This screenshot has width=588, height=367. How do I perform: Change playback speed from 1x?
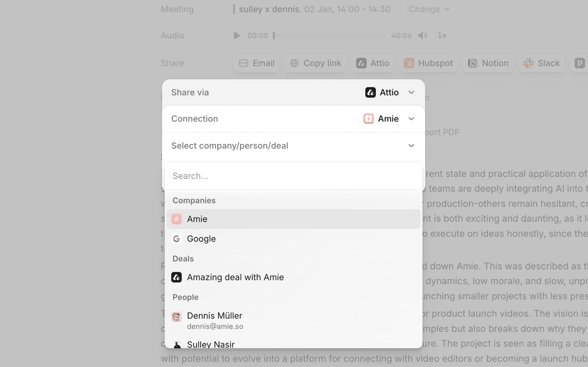point(442,36)
